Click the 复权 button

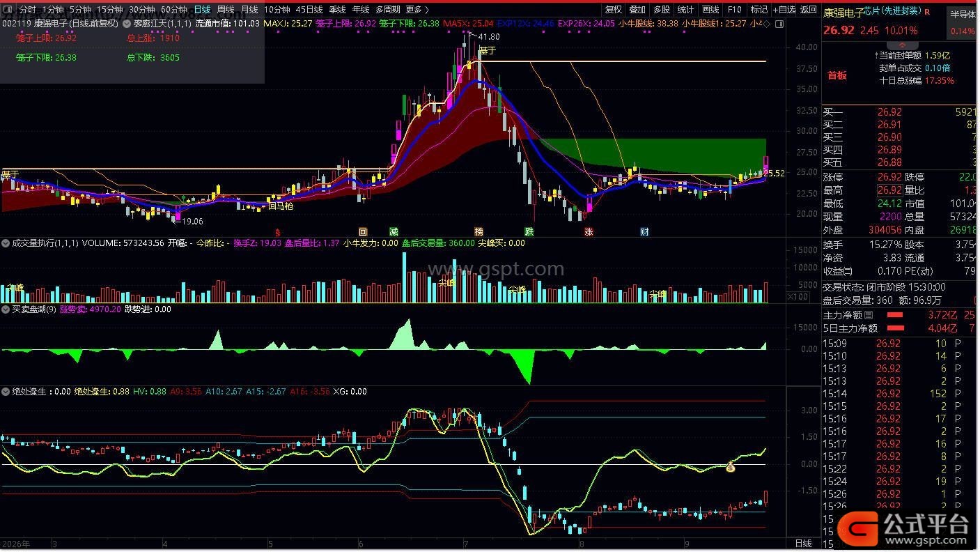pyautogui.click(x=614, y=10)
